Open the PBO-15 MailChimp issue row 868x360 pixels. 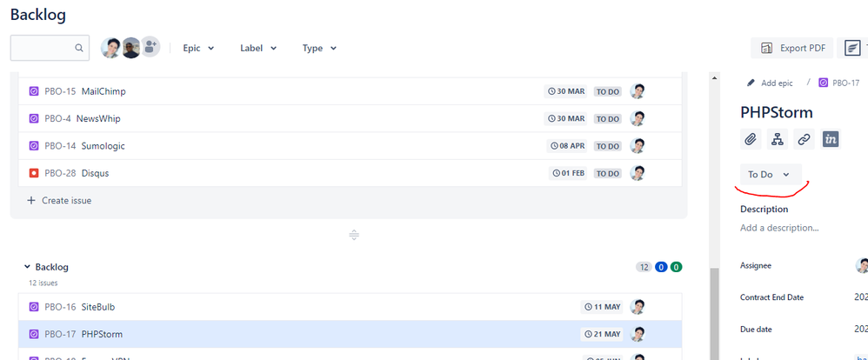point(350,91)
